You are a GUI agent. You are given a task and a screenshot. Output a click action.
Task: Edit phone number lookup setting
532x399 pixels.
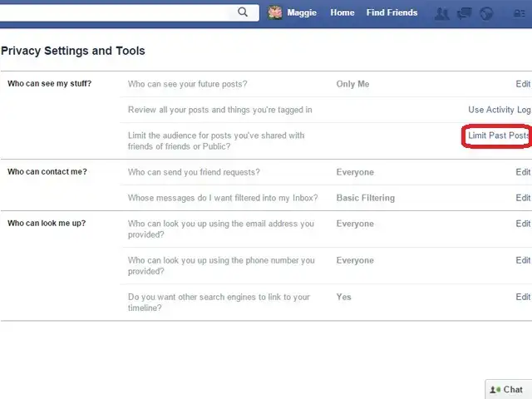pos(522,260)
